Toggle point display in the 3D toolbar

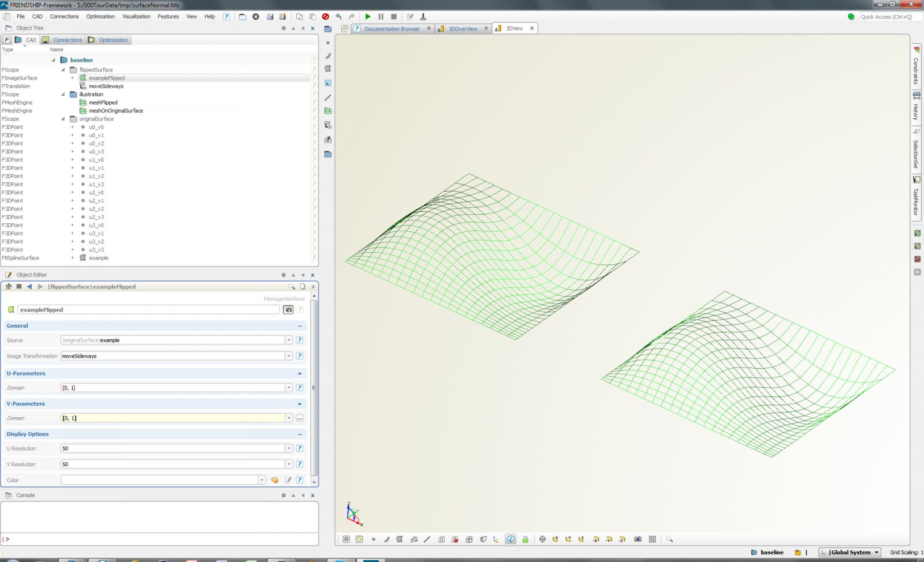pos(374,539)
